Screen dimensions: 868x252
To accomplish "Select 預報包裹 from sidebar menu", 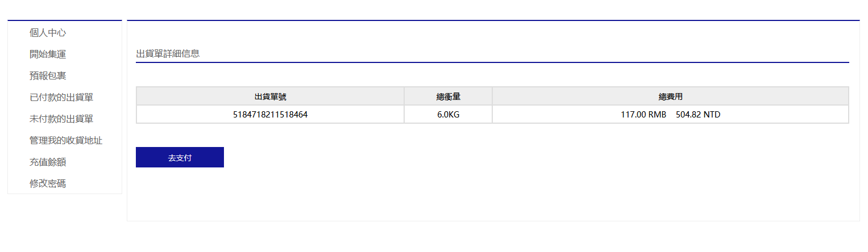I will [48, 76].
